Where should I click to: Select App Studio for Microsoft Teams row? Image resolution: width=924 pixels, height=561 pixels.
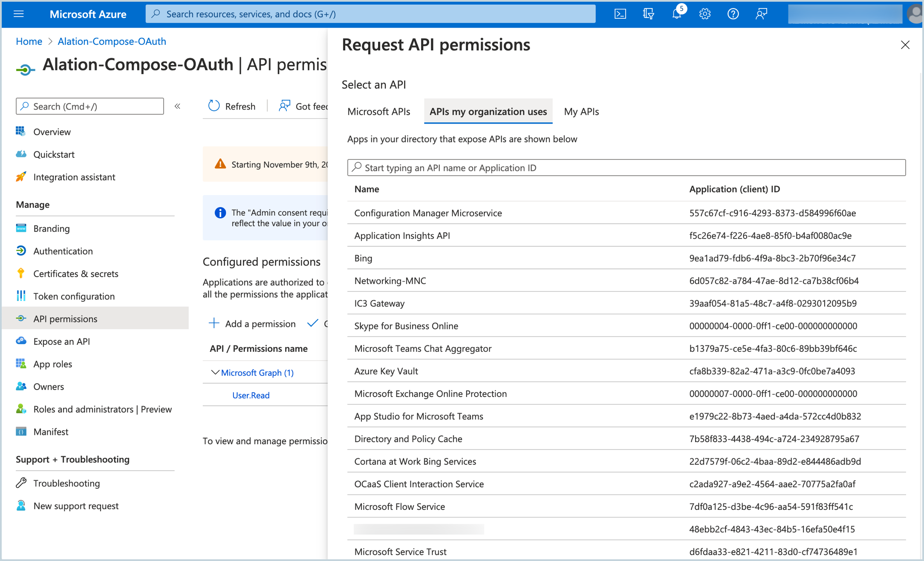(x=626, y=416)
